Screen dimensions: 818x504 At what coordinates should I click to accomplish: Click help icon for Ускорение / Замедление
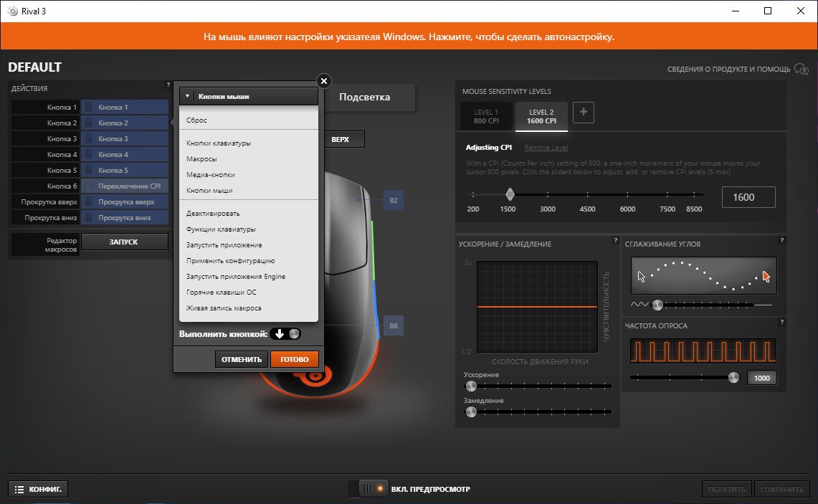pos(616,240)
